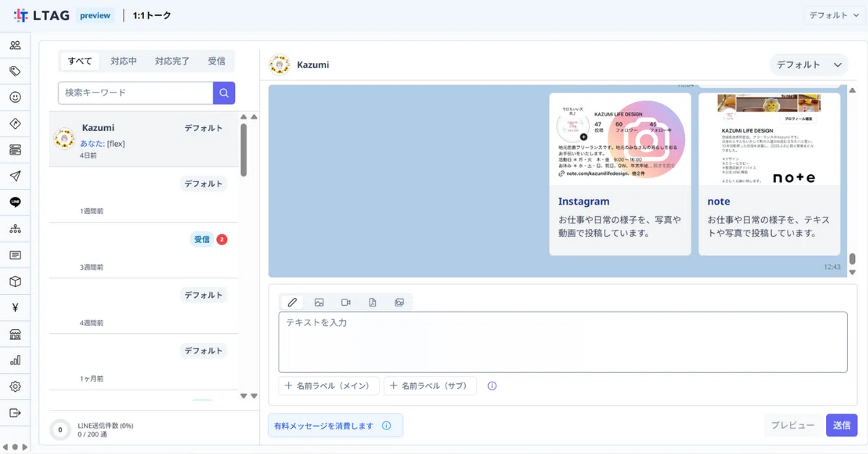Add 名前ラベル（サブ）
The image size is (868, 454).
point(430,386)
